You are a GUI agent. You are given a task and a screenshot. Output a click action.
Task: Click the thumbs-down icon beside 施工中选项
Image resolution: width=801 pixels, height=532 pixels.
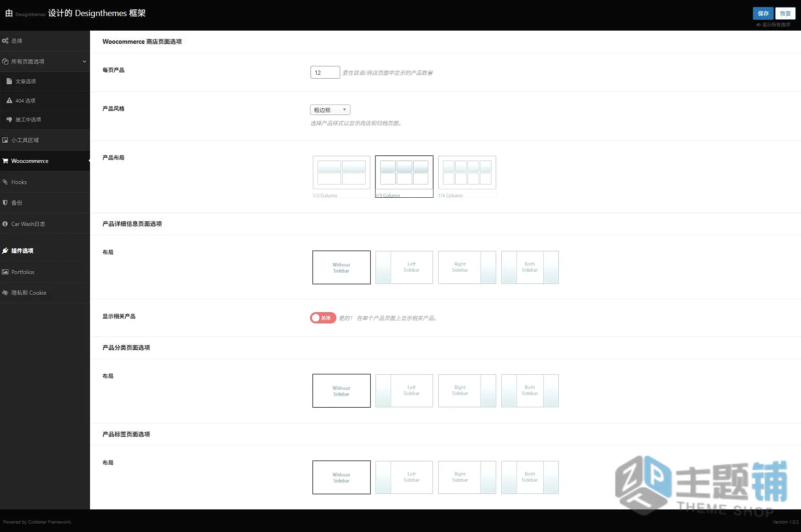tap(9, 120)
